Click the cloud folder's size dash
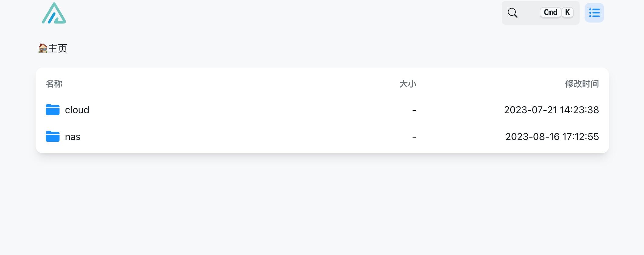The height and width of the screenshot is (255, 644). coord(414,110)
